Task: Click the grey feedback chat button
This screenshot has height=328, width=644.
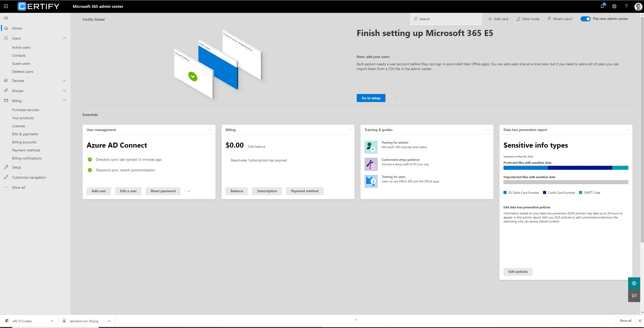Action: point(634,296)
